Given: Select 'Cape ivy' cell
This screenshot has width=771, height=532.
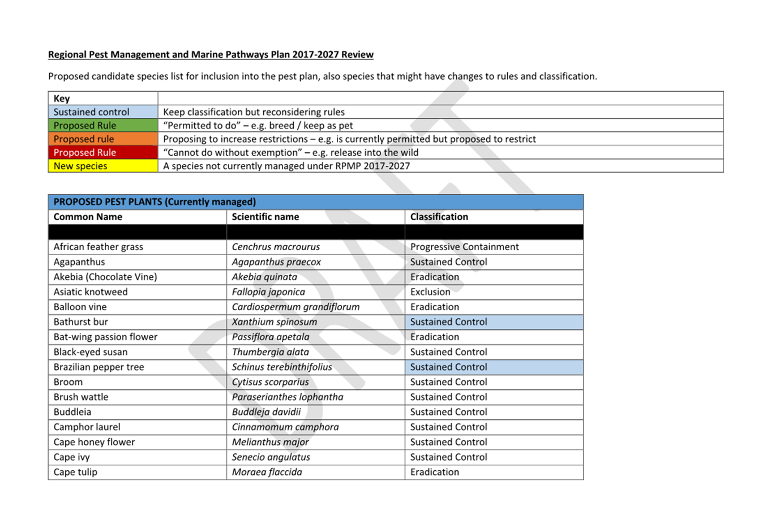Looking at the screenshot, I should pos(138,457).
